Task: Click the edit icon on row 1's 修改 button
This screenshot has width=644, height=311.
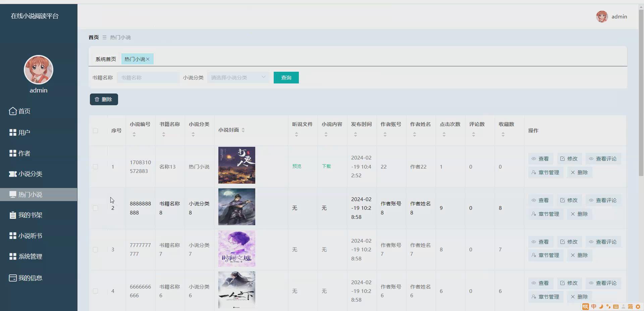Action: coord(563,159)
